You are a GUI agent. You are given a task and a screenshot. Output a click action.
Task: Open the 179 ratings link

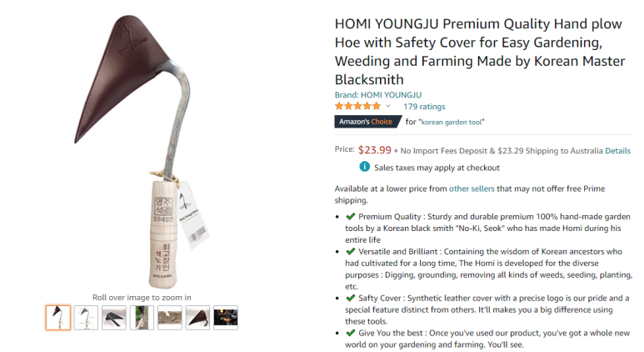424,107
